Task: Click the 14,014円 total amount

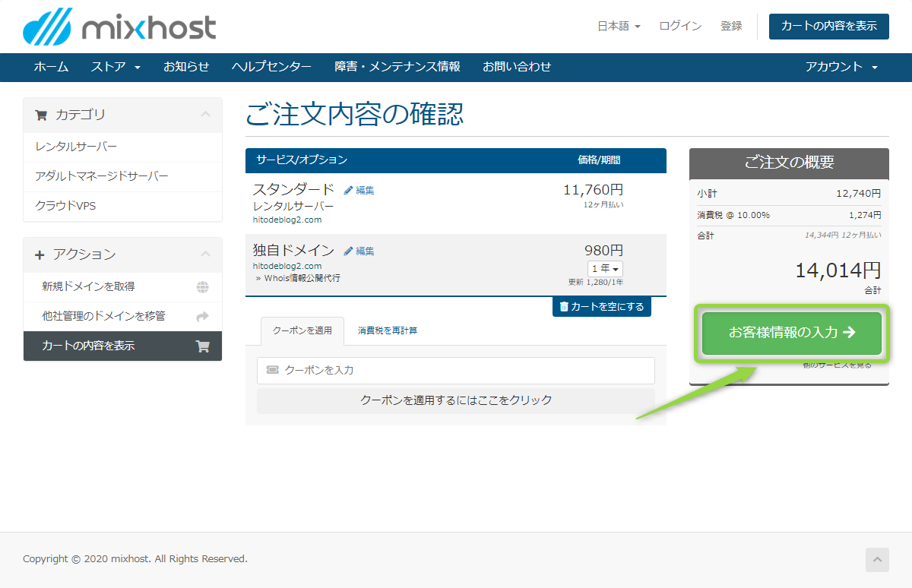Action: pyautogui.click(x=838, y=270)
